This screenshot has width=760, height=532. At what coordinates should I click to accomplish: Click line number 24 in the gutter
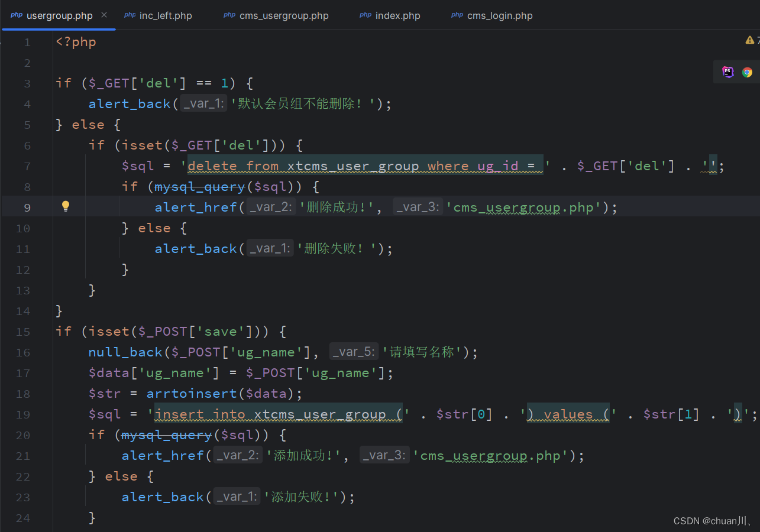pyautogui.click(x=23, y=518)
